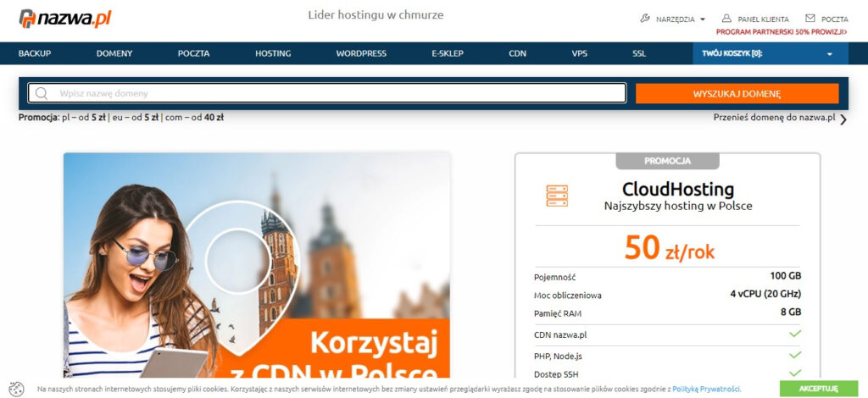The height and width of the screenshot is (398, 868).
Task: Click the wrench Narzędzia icon
Action: [x=645, y=19]
